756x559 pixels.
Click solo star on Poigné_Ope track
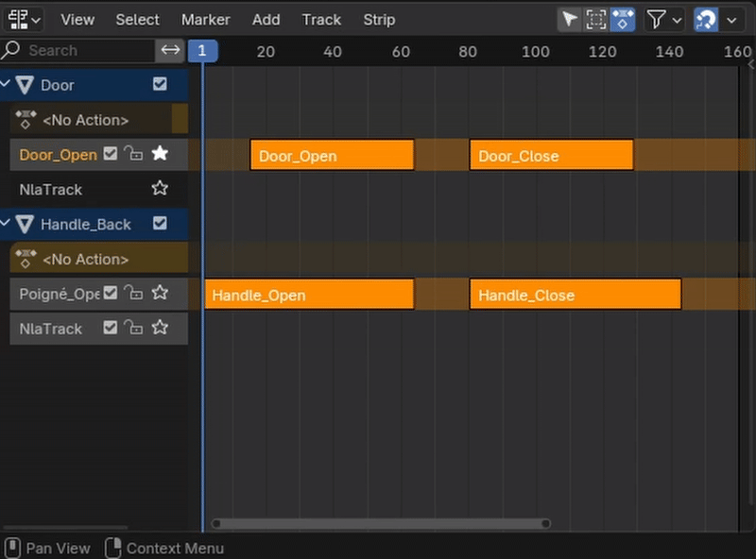click(x=160, y=294)
